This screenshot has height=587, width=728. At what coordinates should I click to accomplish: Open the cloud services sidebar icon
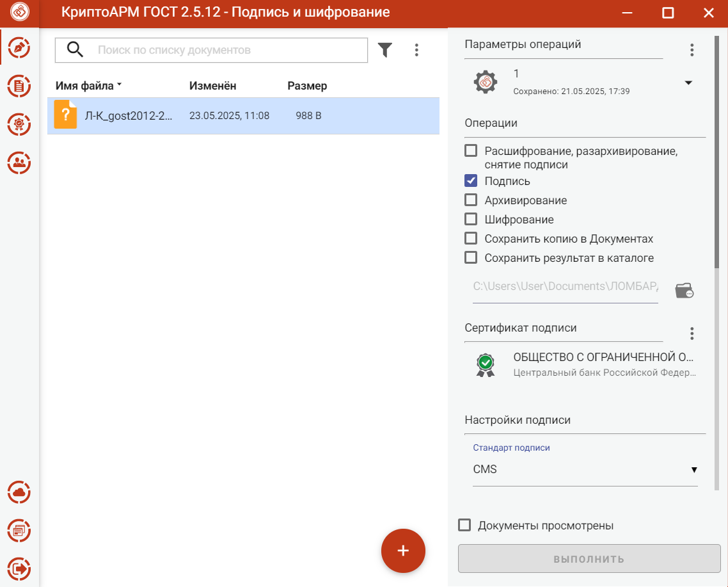tap(19, 492)
